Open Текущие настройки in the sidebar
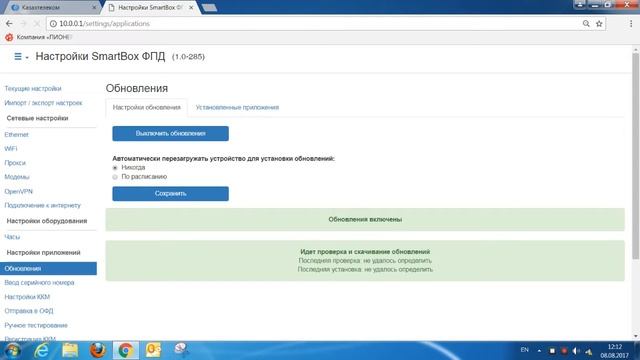 33,89
